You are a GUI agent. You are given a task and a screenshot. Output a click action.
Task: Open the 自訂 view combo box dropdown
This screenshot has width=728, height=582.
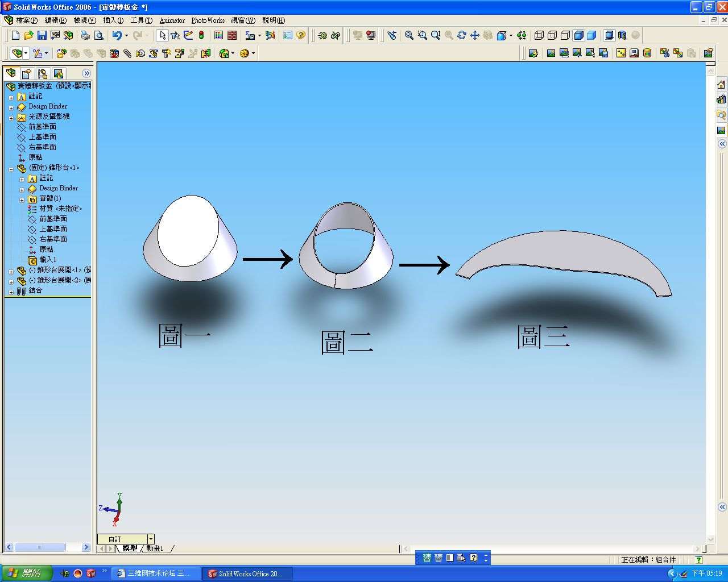pos(151,539)
